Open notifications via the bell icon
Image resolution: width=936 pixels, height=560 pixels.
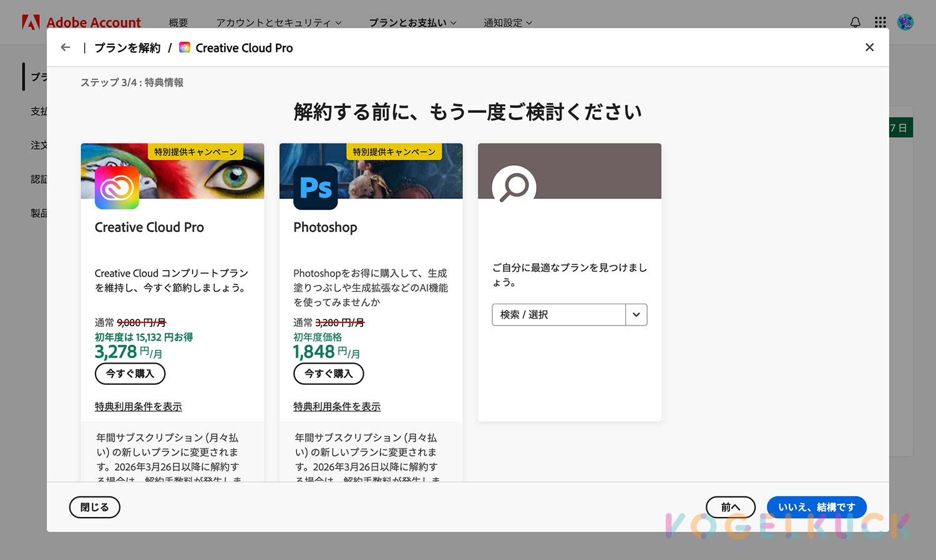coord(854,22)
